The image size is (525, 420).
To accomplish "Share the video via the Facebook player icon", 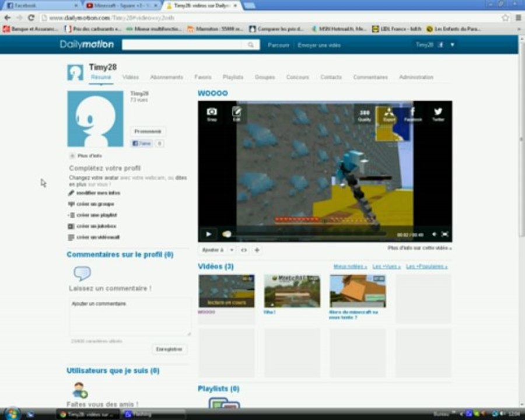I will (413, 114).
